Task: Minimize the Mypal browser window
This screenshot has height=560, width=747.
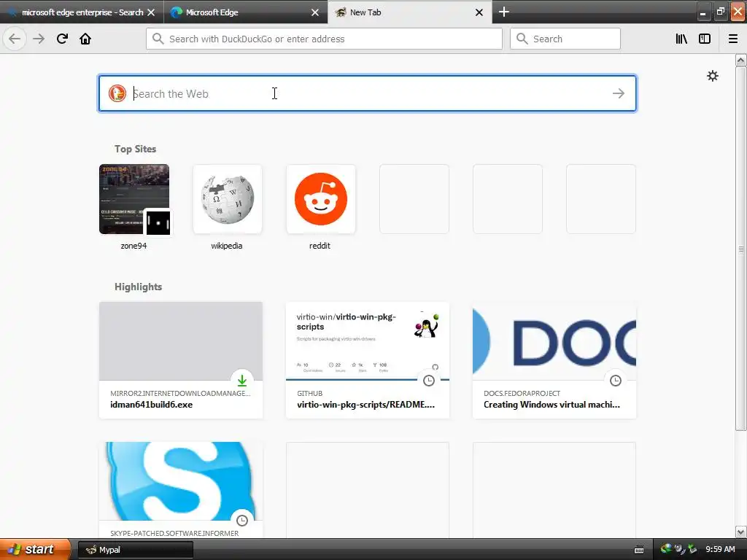Action: click(x=703, y=12)
